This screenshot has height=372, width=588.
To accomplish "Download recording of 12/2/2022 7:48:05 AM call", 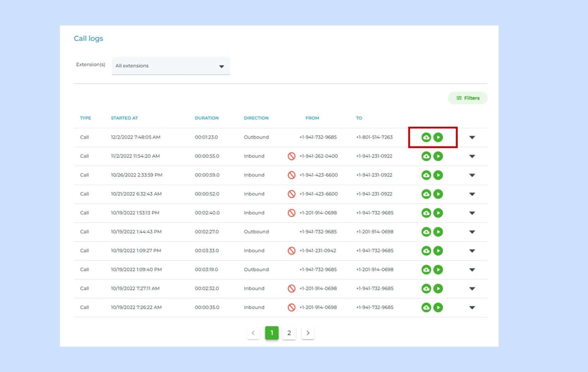I will [x=426, y=137].
